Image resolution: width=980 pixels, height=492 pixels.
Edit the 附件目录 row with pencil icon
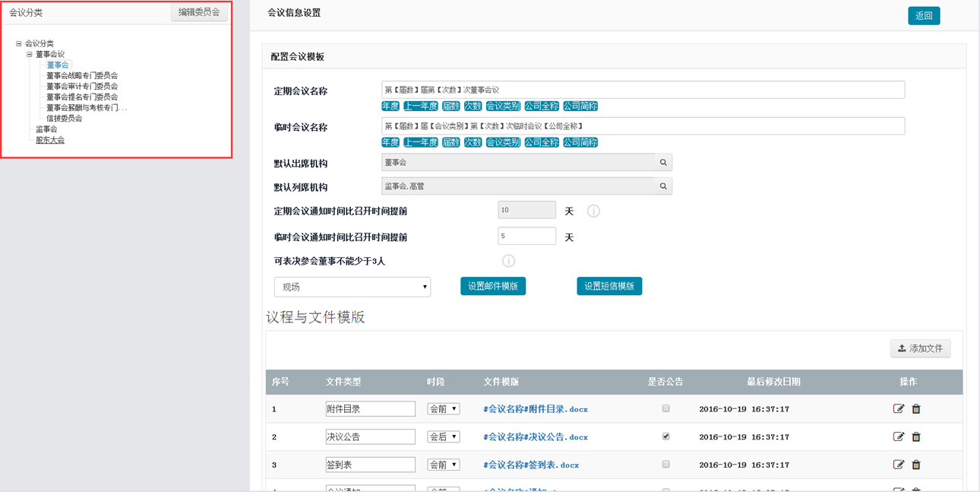click(x=899, y=409)
